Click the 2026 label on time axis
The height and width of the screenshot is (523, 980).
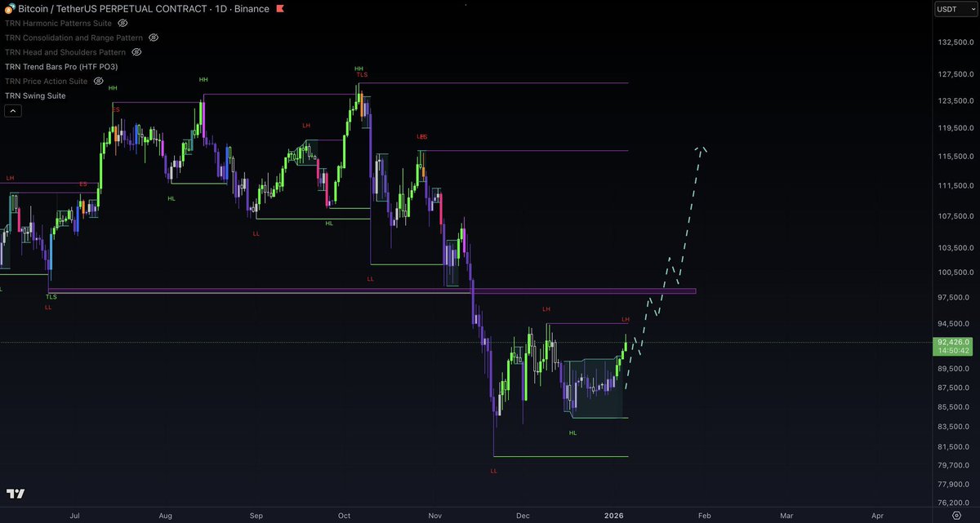coord(613,516)
